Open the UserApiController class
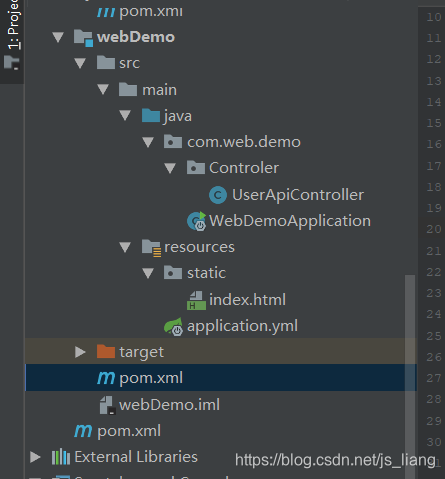445x479 pixels. pyautogui.click(x=298, y=195)
